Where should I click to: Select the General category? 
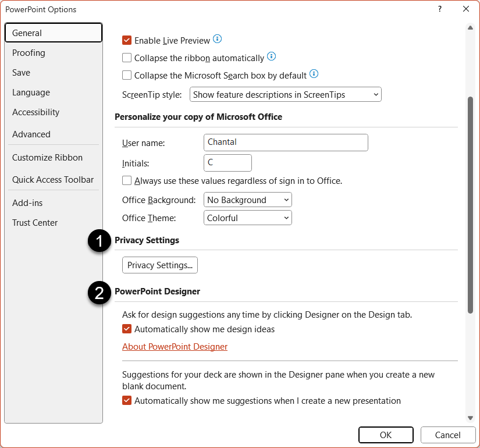54,33
